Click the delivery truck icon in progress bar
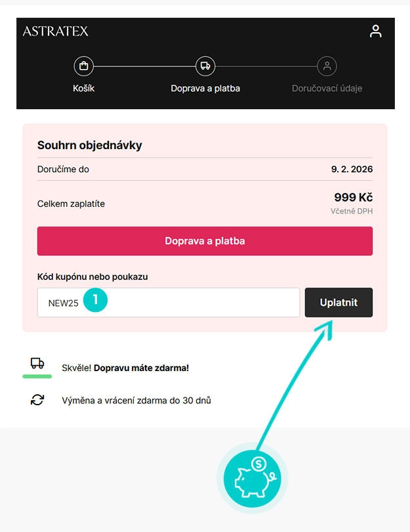This screenshot has height=532, width=410. pos(205,66)
